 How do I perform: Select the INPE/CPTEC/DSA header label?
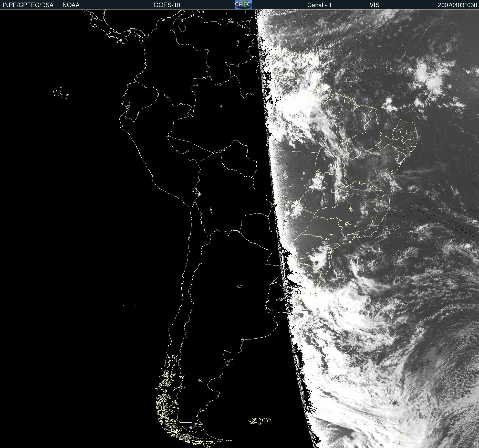28,5
